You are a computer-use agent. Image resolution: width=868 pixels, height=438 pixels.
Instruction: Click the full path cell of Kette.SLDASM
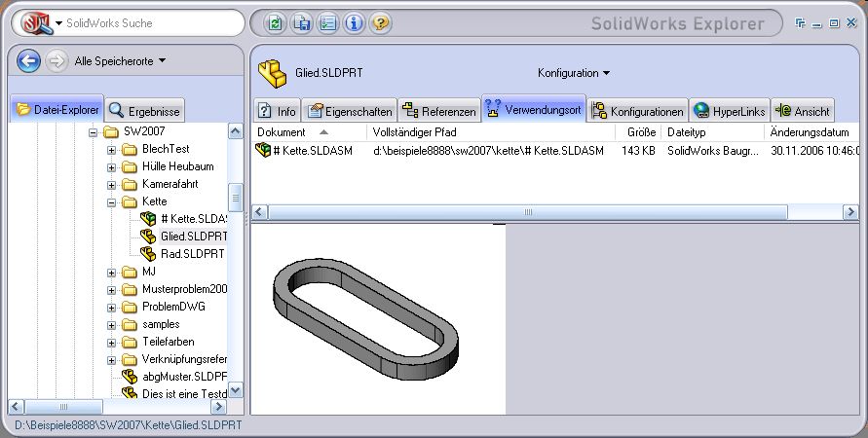[488, 151]
